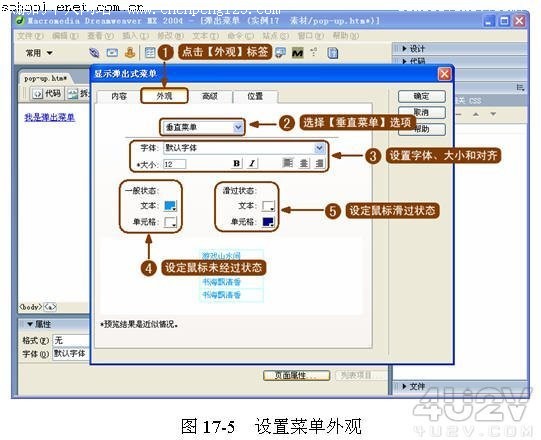Click the hyperlink insert icon in toolbar
The width and height of the screenshot is (541, 440).
click(94, 53)
